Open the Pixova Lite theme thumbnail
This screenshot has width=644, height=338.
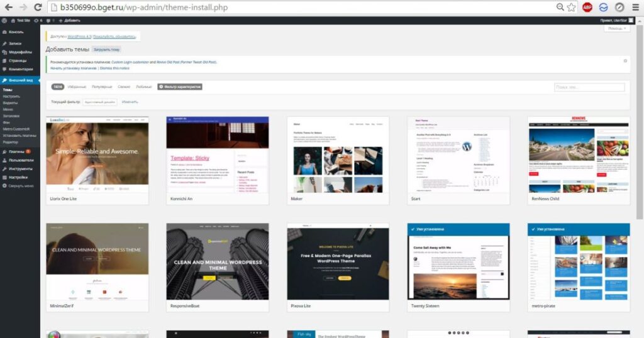point(338,261)
